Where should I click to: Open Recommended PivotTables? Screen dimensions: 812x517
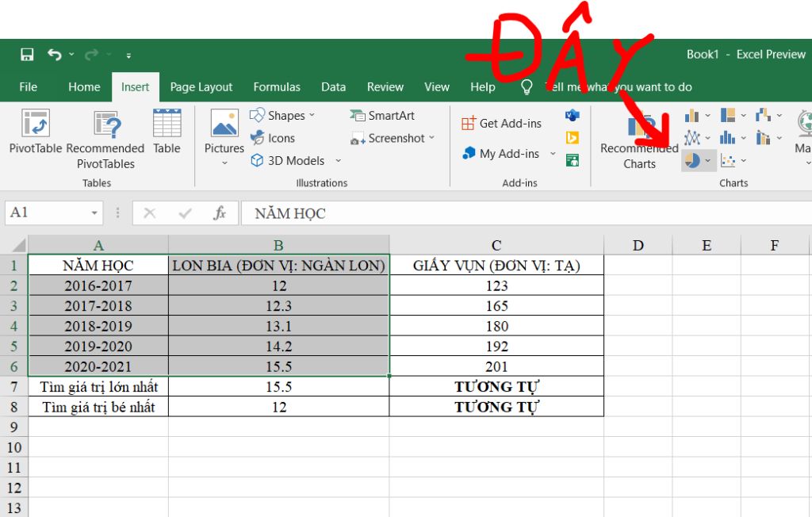[105, 140]
